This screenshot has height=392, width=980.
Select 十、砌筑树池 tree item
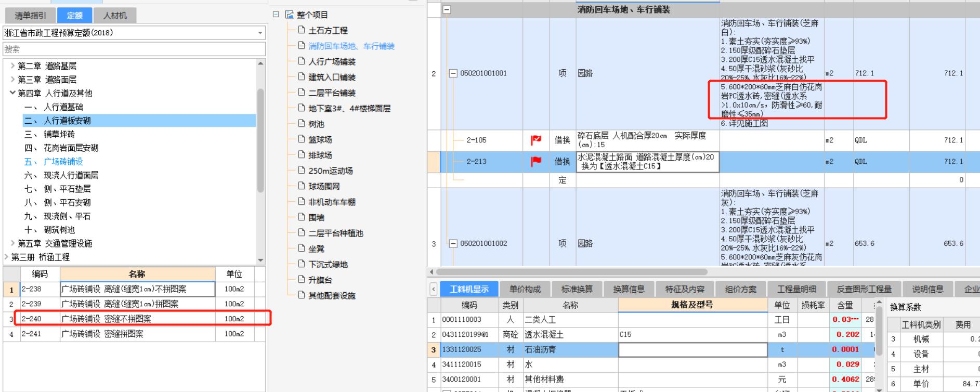(49, 230)
